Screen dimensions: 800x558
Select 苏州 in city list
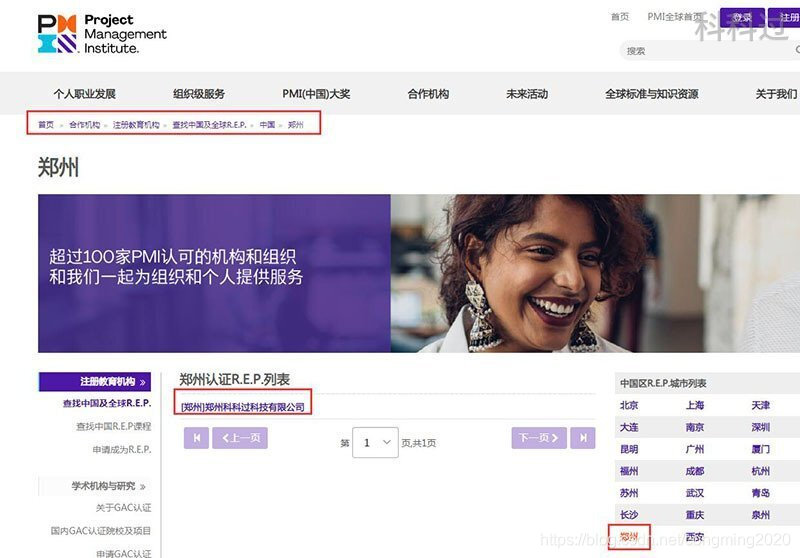pos(629,493)
